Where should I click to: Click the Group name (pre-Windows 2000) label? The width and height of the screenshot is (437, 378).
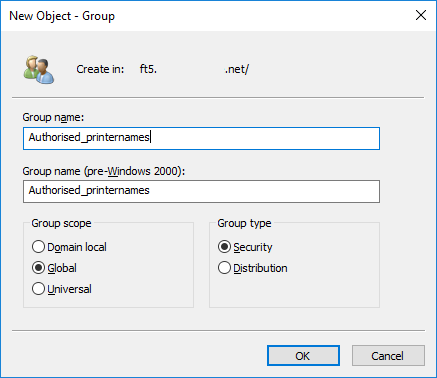pos(104,171)
